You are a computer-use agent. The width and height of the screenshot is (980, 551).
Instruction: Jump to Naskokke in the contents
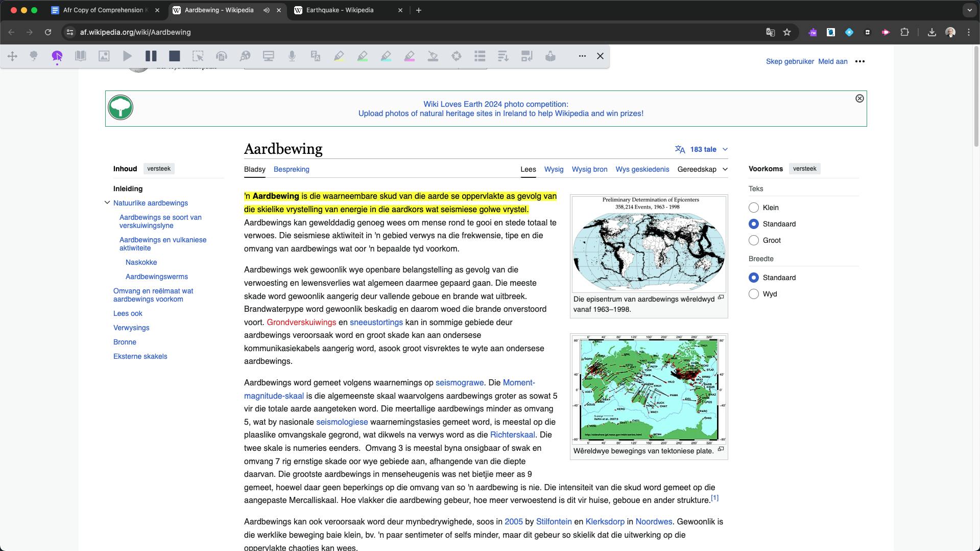click(141, 262)
